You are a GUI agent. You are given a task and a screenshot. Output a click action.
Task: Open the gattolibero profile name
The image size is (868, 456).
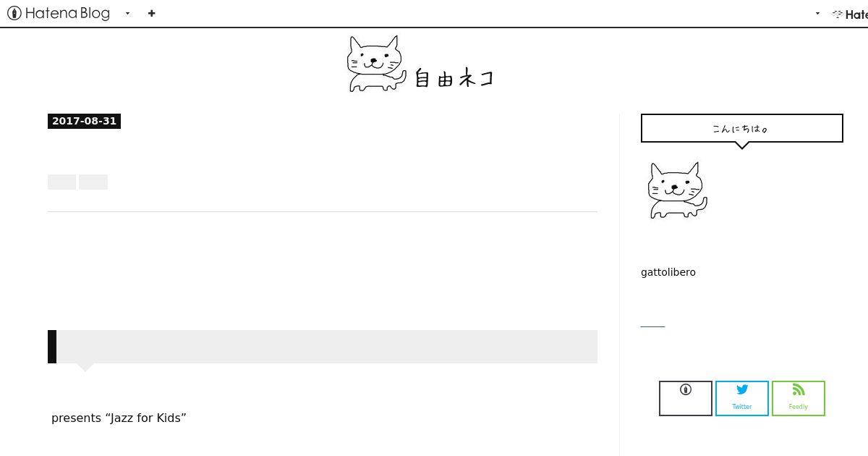pyautogui.click(x=668, y=272)
